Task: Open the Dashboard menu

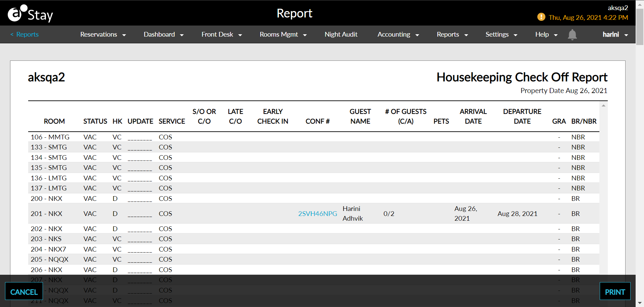Action: (x=164, y=34)
